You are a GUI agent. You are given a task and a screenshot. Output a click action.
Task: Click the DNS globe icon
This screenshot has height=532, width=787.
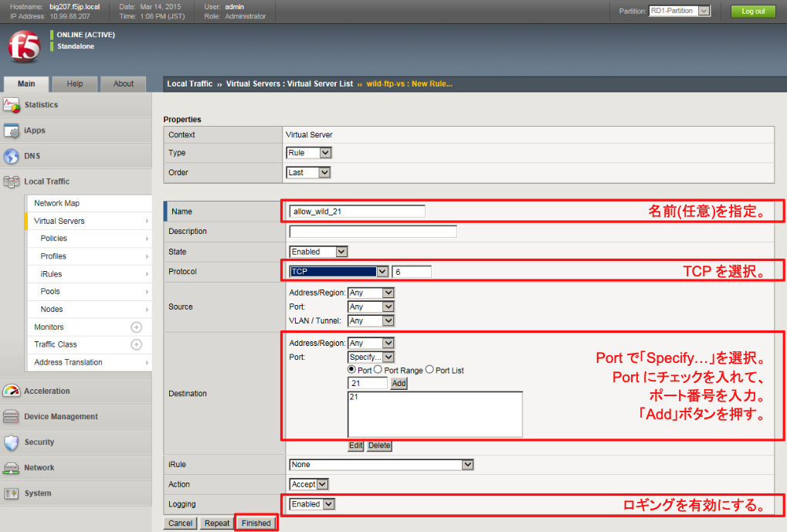[x=11, y=156]
